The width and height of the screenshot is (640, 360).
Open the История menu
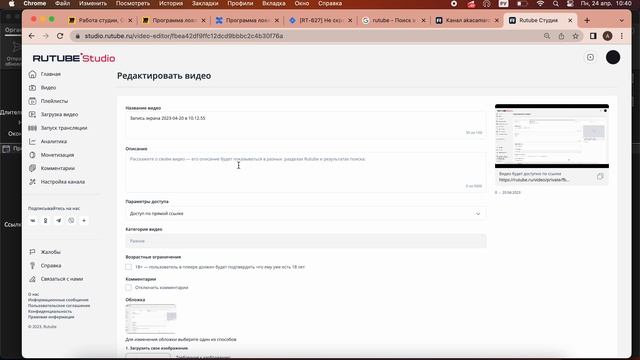click(x=171, y=4)
